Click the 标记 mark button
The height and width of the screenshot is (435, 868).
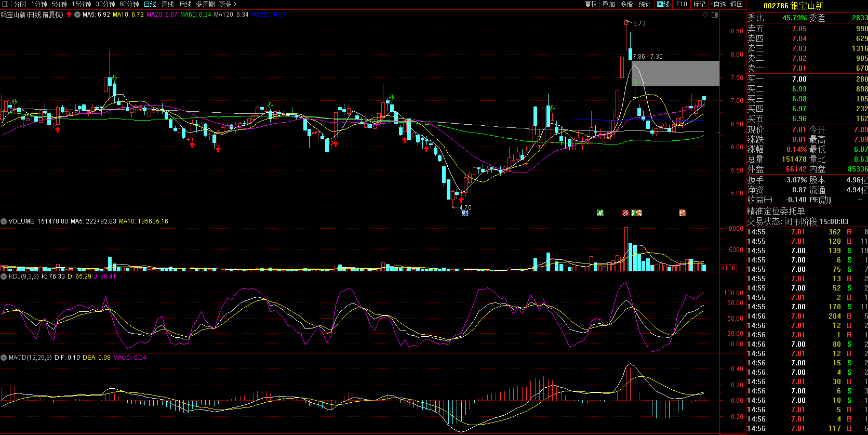coord(699,4)
